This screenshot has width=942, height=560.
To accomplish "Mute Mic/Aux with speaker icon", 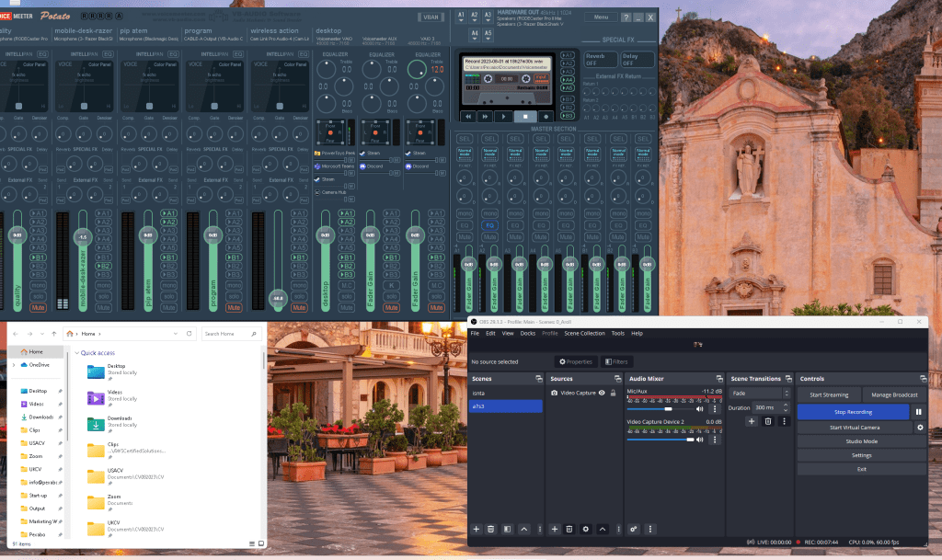I will pyautogui.click(x=699, y=409).
